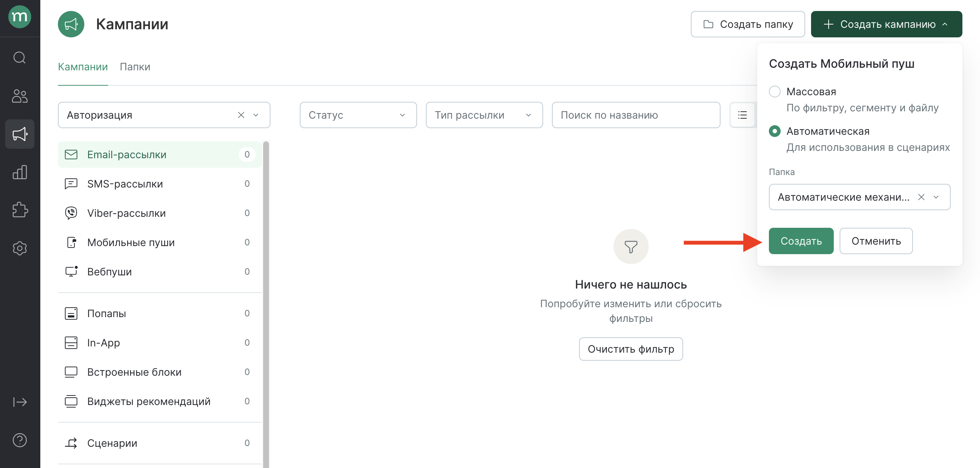Focus the Поиск по названию search field
The width and height of the screenshot is (980, 468).
pyautogui.click(x=636, y=115)
